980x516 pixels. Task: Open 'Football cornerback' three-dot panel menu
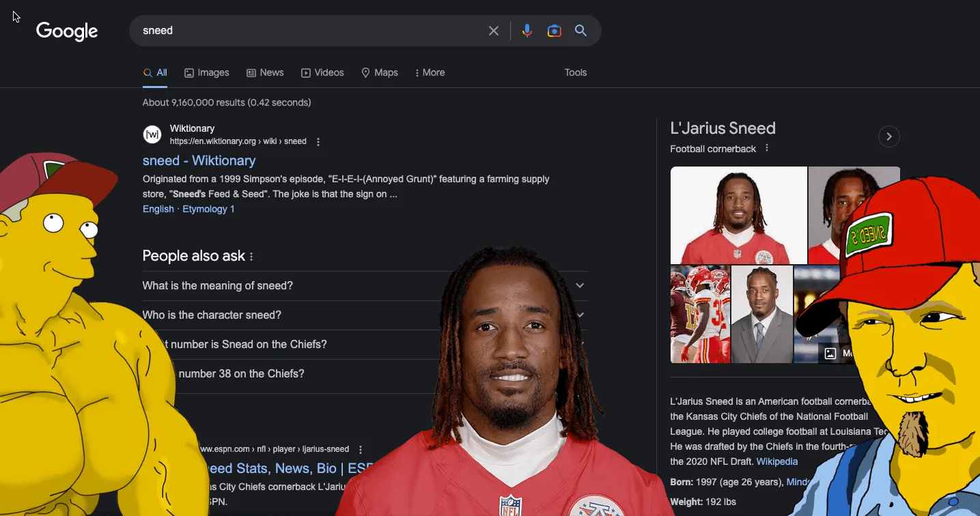767,148
